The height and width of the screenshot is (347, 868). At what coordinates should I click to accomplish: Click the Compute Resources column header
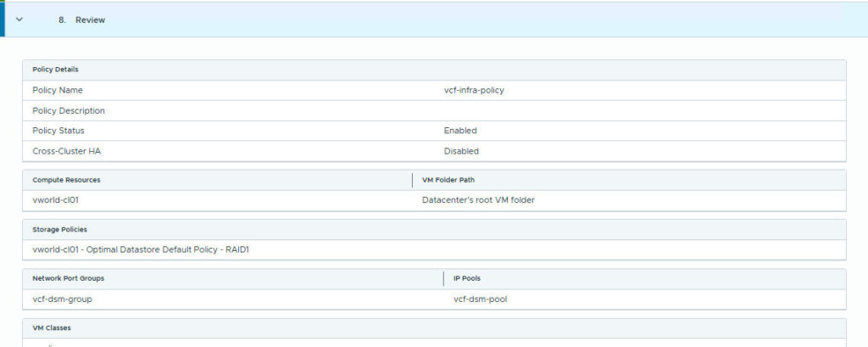66,180
